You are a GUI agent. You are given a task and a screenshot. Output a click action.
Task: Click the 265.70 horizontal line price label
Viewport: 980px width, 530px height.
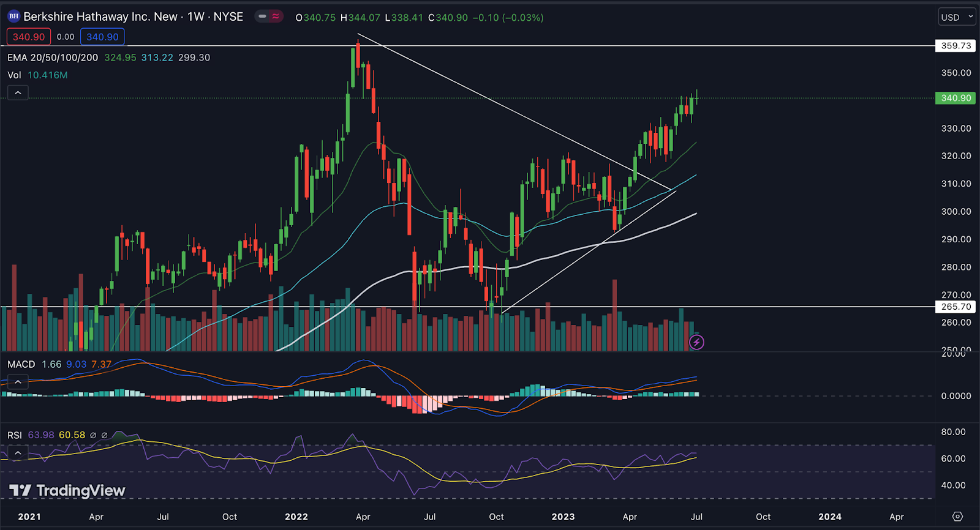tap(956, 307)
